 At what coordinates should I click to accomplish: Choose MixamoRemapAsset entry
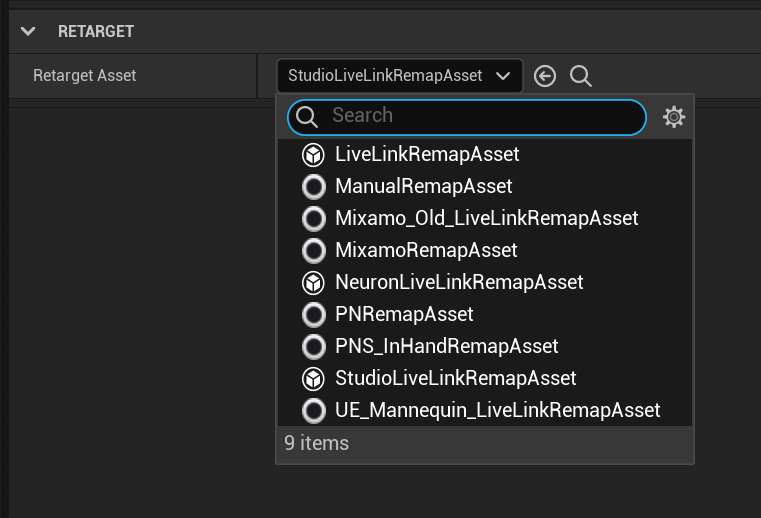click(x=485, y=251)
